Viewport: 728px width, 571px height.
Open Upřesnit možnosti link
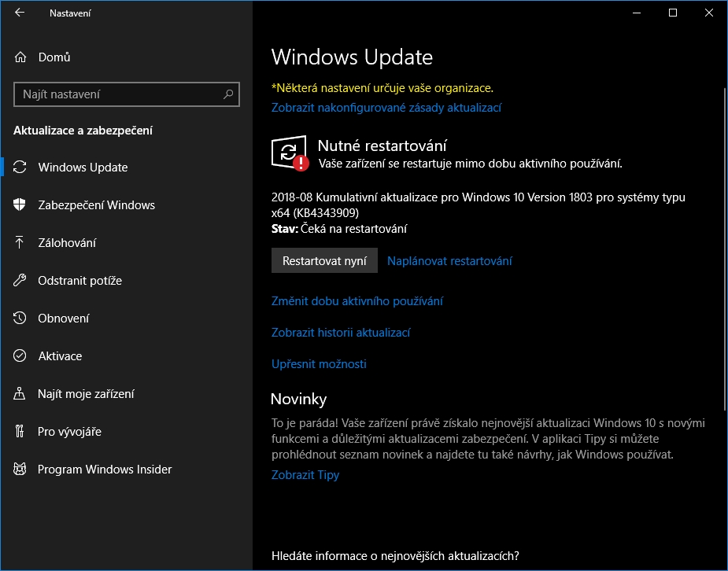[x=319, y=364]
